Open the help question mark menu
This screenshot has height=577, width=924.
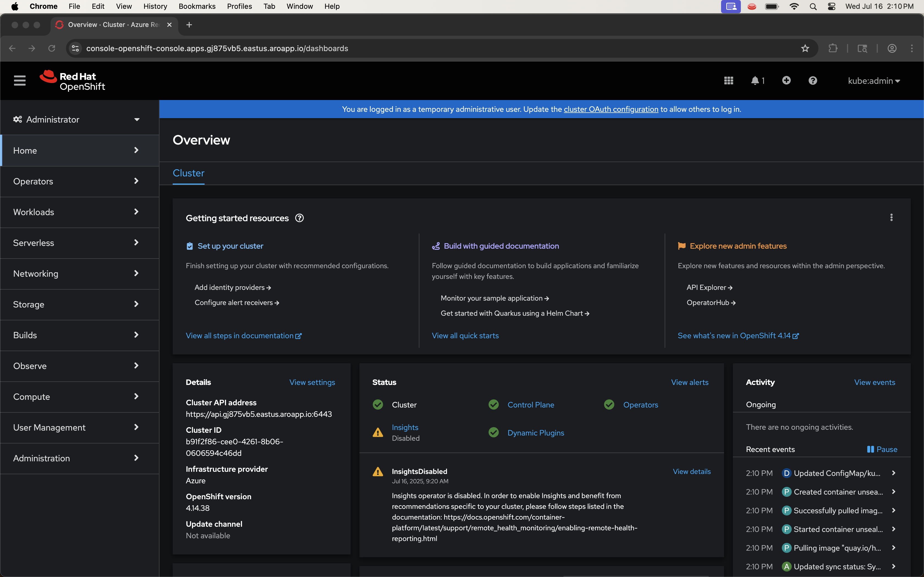coord(813,81)
